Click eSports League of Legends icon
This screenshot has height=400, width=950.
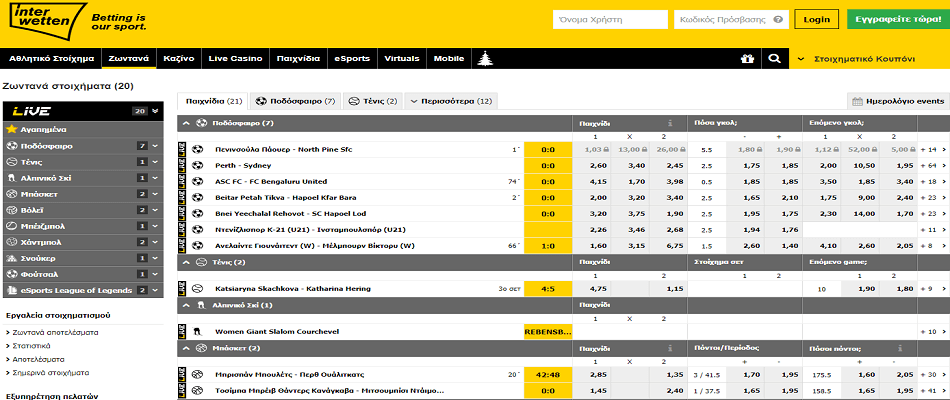pyautogui.click(x=11, y=290)
